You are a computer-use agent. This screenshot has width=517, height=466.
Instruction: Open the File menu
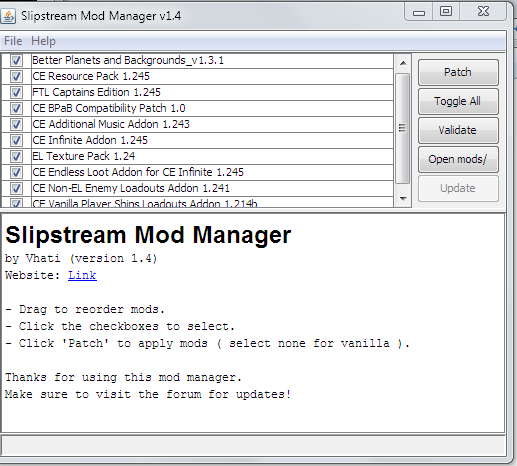coord(13,41)
